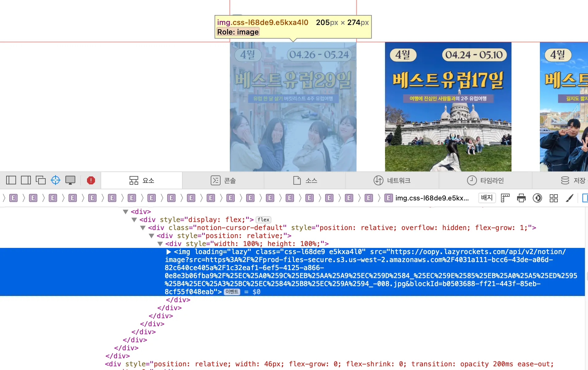The width and height of the screenshot is (588, 370).
Task: Toggle the print media styles icon
Action: 521,198
